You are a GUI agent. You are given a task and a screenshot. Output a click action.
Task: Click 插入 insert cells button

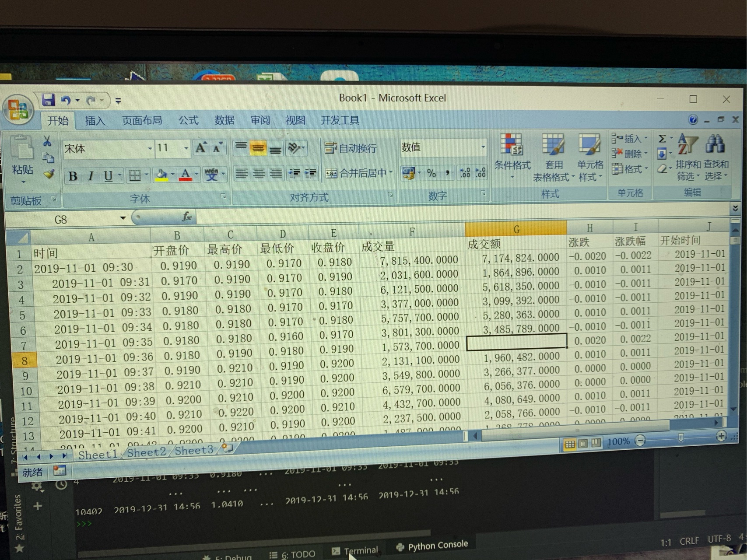tap(629, 139)
